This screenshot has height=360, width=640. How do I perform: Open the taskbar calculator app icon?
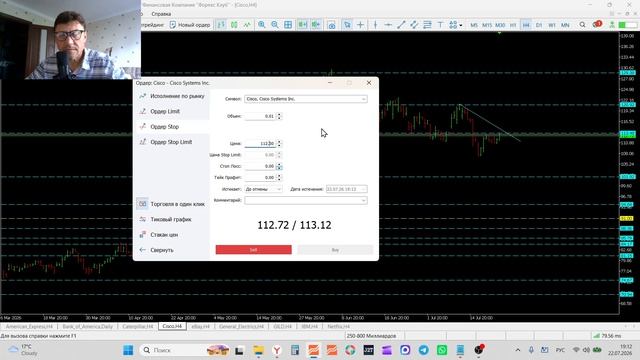(x=295, y=350)
